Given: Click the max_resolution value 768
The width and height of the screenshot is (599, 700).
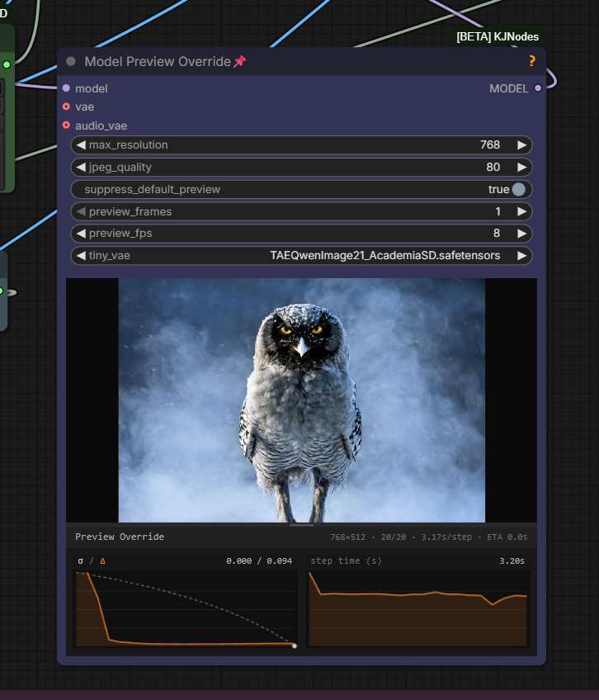Looking at the screenshot, I should pyautogui.click(x=489, y=144).
